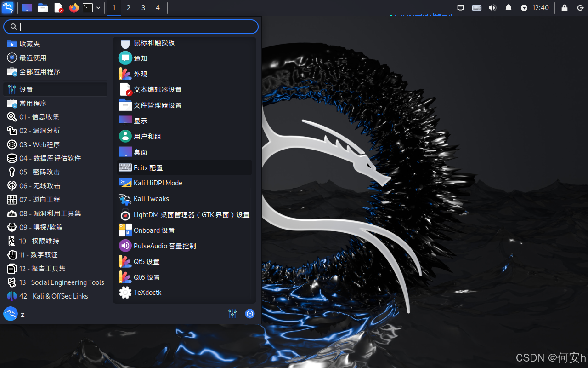Open Qt6 设置

184,277
